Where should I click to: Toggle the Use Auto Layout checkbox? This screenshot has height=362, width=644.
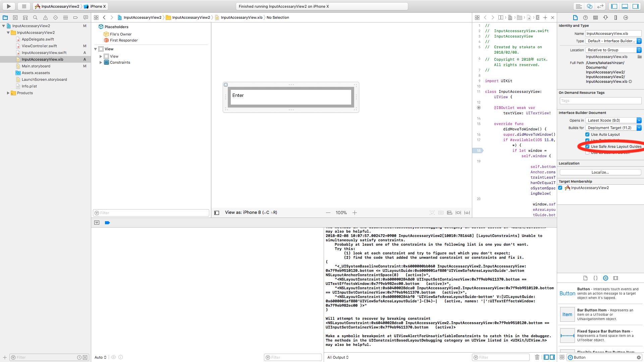(x=587, y=134)
